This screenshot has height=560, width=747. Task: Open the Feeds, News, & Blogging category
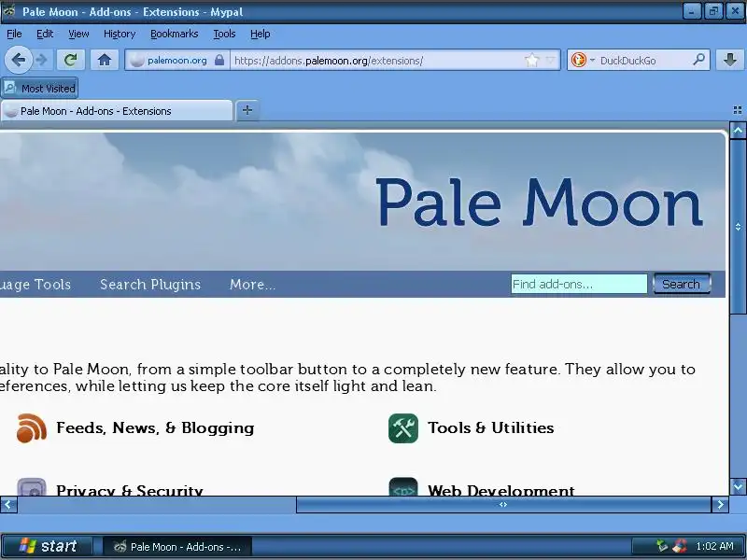click(x=155, y=427)
